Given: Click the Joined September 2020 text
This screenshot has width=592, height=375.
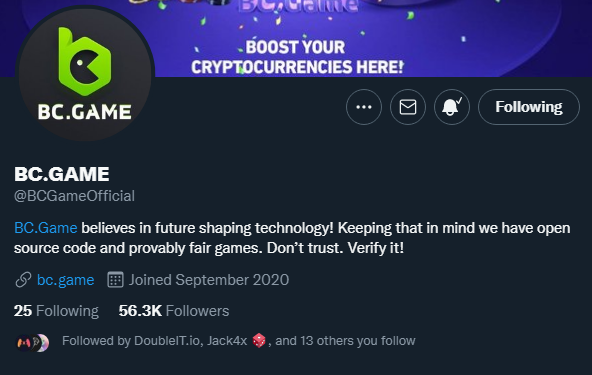Looking at the screenshot, I should 209,280.
